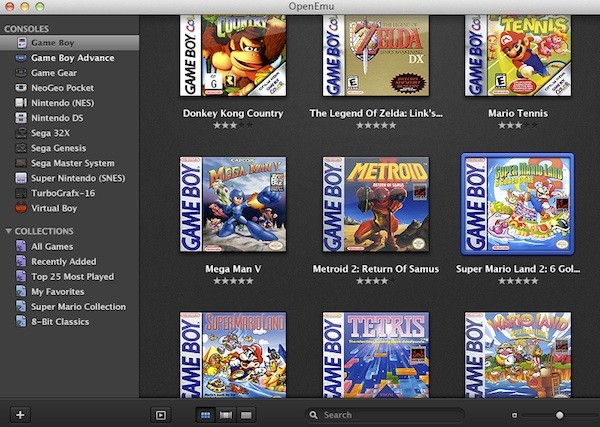Set the Mega Man V star rating
Viewport: 600px width, 427px height.
pos(233,281)
